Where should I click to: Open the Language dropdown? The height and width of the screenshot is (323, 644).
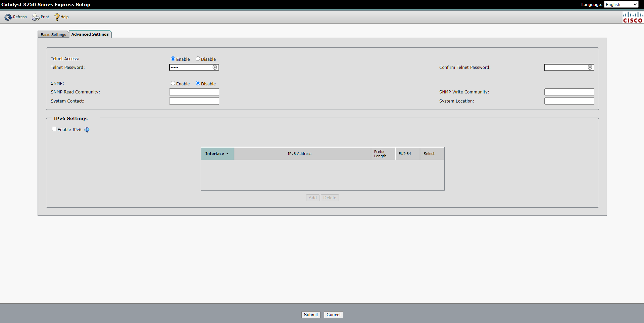point(621,4)
